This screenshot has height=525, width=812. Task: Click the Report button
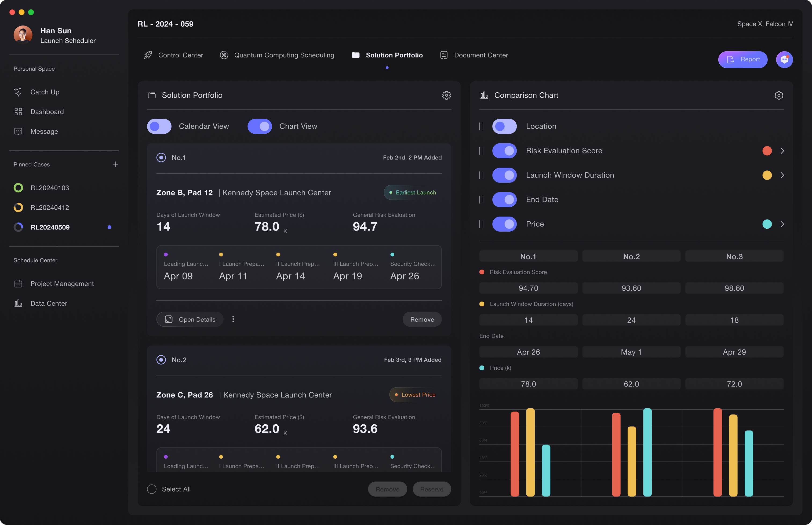tap(742, 60)
